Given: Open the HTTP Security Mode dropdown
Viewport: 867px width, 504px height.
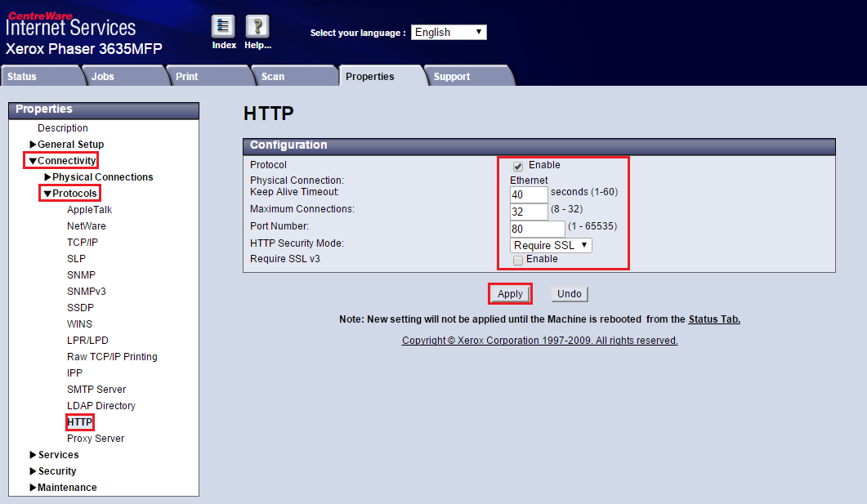Looking at the screenshot, I should [x=551, y=245].
